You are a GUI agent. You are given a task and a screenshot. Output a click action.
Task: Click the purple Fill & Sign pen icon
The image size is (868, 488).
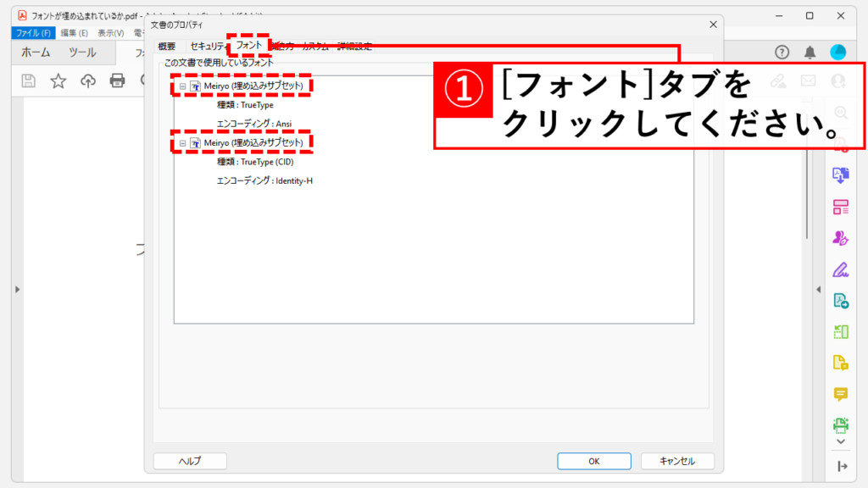coord(841,269)
